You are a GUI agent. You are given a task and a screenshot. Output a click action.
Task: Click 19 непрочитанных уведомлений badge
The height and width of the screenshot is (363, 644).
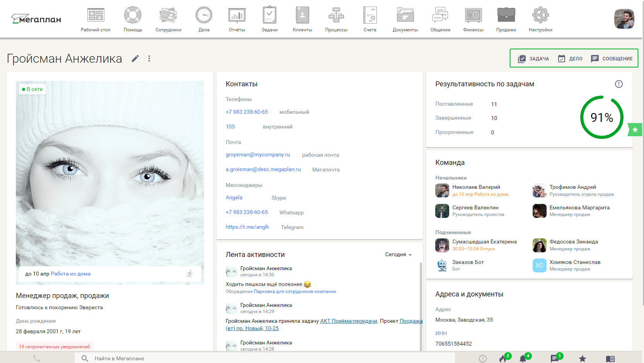tap(55, 347)
